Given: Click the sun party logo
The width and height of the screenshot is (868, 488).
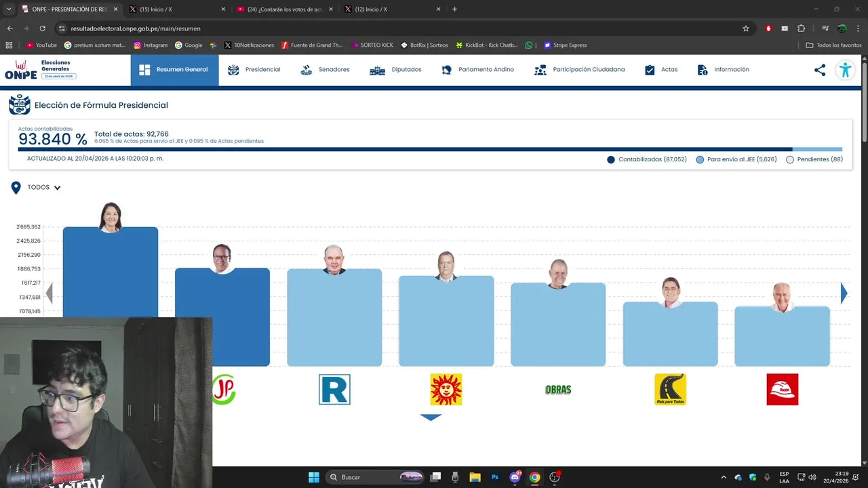Looking at the screenshot, I should coord(446,390).
